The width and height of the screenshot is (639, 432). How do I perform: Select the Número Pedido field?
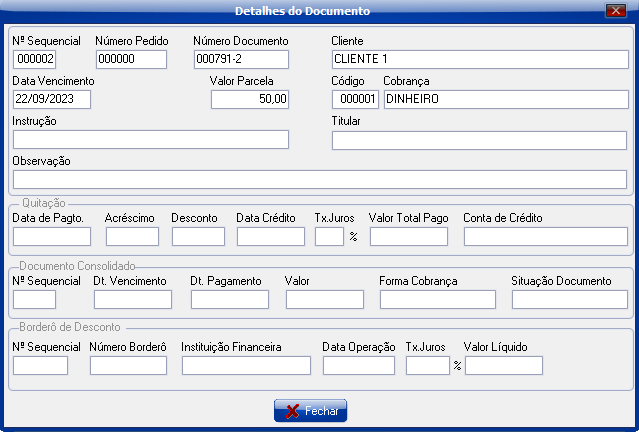pos(130,59)
